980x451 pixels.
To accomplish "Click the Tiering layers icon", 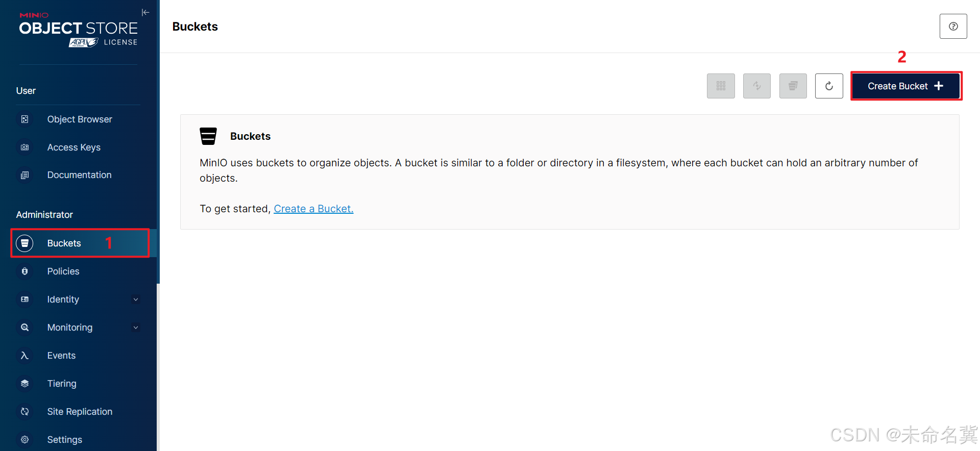I will click(24, 384).
